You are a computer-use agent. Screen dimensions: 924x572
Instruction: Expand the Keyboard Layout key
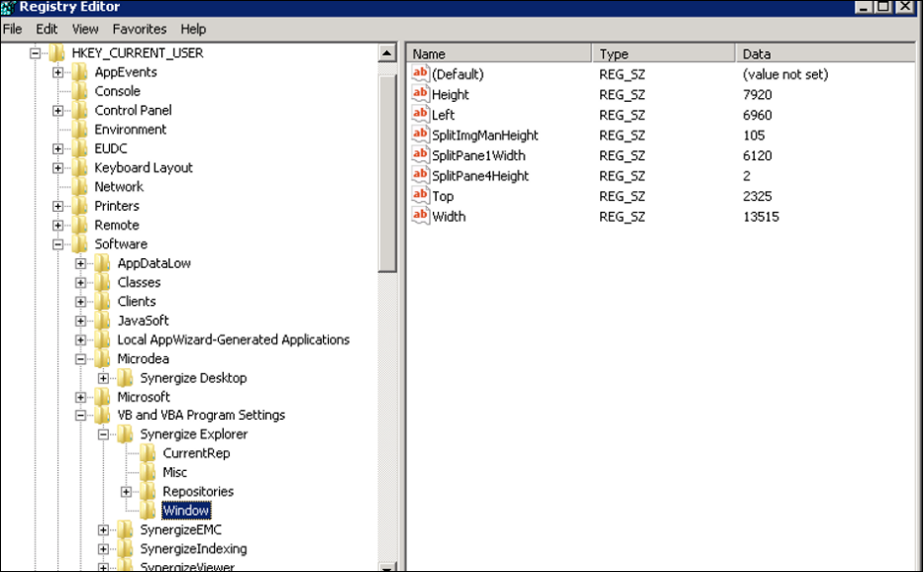click(57, 168)
